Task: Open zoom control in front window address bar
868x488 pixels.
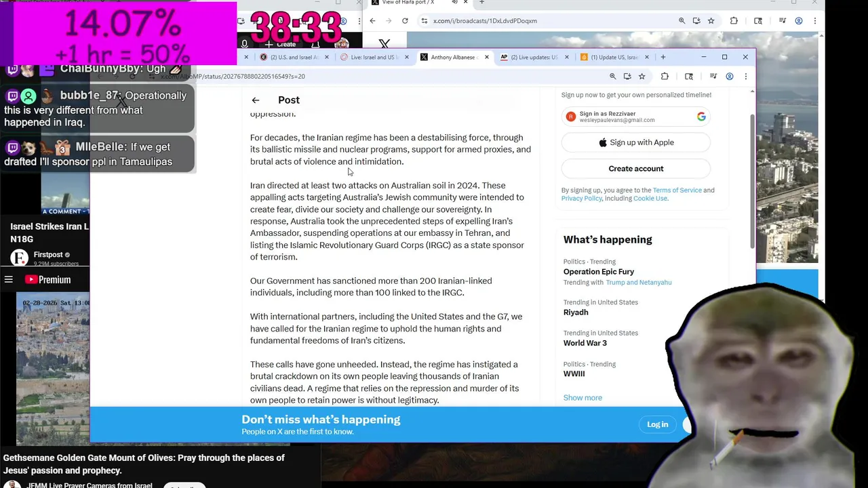Action: pos(612,77)
